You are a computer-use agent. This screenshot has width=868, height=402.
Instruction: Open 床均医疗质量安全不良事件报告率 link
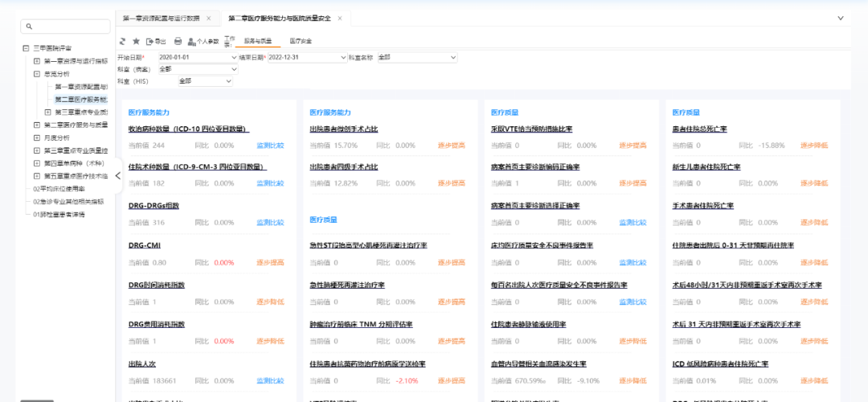click(542, 245)
